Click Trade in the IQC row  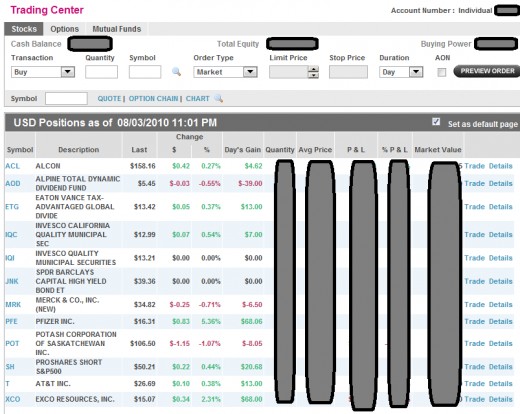coord(474,235)
